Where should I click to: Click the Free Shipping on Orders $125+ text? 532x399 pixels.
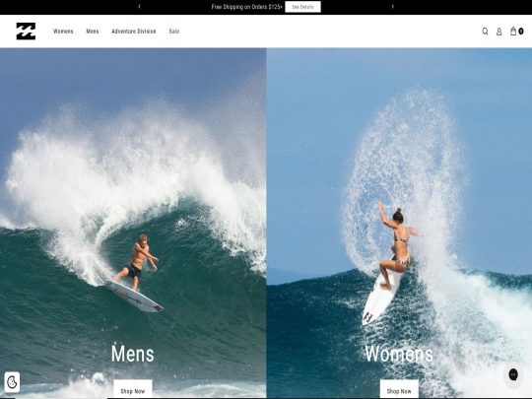point(246,7)
